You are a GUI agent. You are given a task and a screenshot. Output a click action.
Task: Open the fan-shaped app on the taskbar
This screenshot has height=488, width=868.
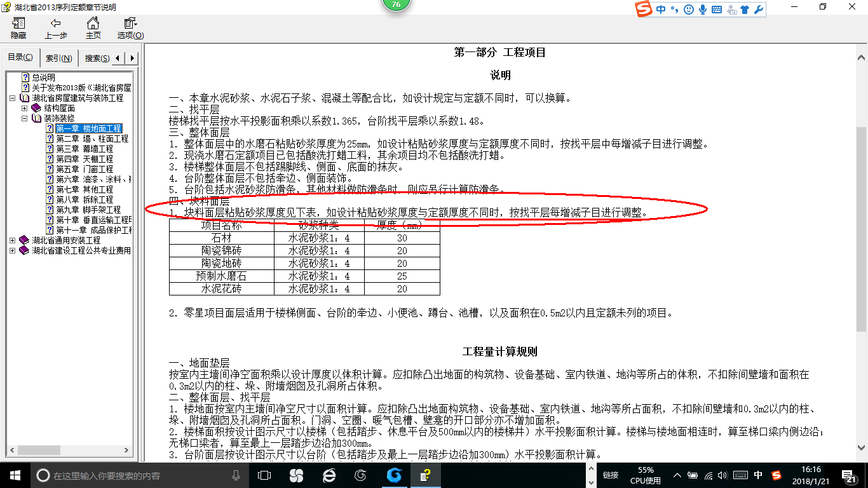(295, 475)
